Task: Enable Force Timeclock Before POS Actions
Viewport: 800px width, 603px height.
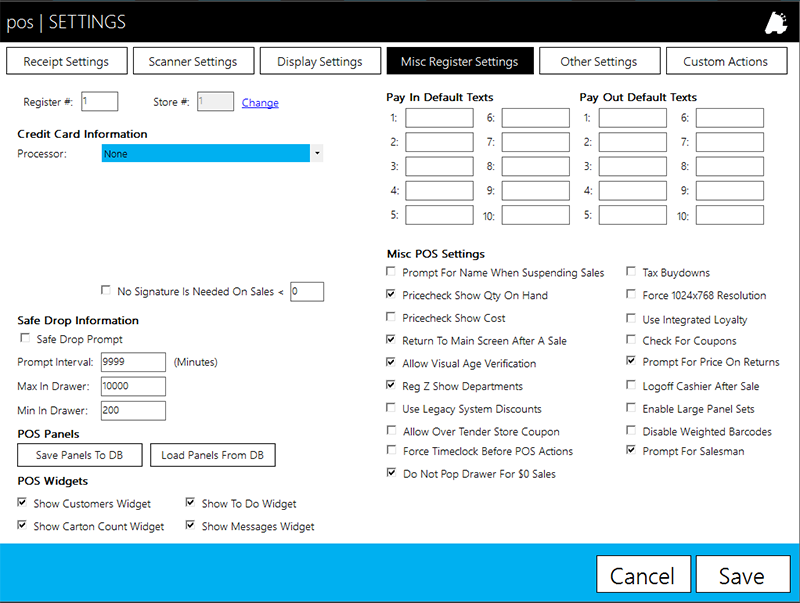Action: [x=391, y=450]
